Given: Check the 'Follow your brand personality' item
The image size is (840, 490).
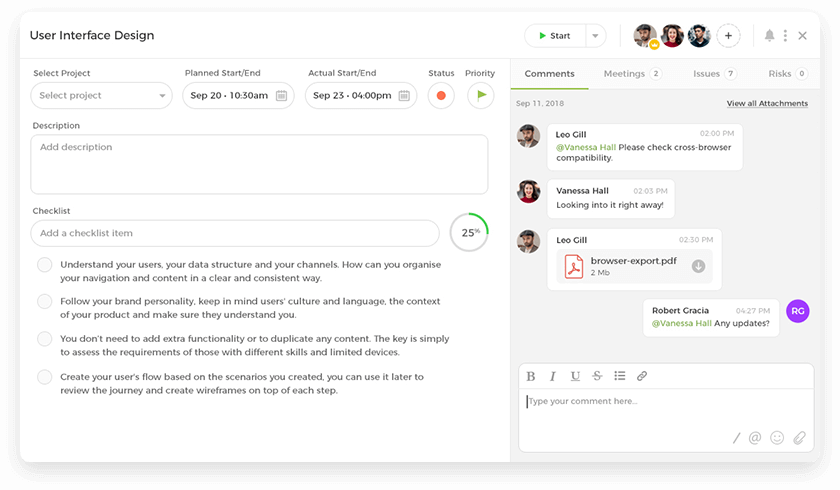Looking at the screenshot, I should tap(45, 301).
